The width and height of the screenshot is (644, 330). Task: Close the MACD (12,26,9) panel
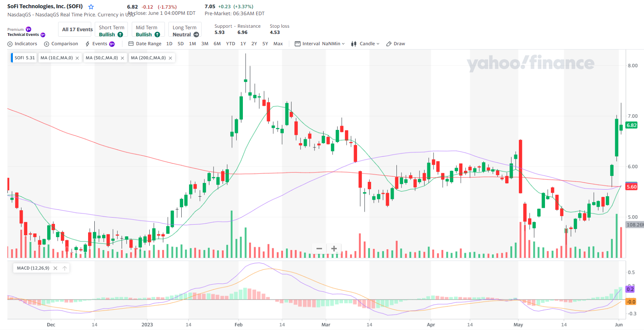55,268
